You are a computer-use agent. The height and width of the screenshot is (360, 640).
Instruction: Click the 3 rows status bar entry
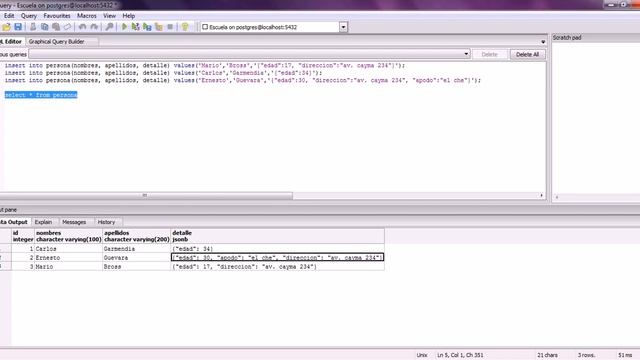(586, 355)
